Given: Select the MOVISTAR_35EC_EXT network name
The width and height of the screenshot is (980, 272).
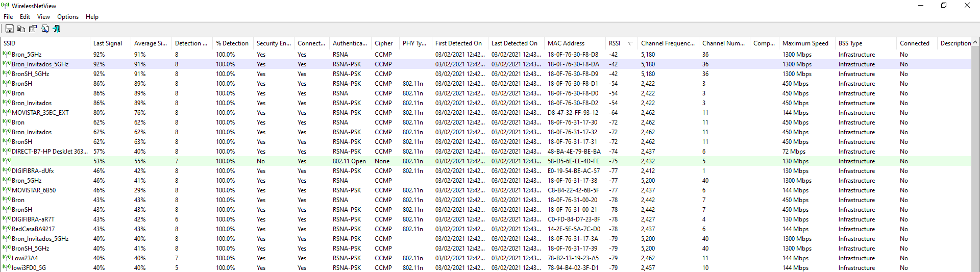Looking at the screenshot, I should (x=40, y=113).
